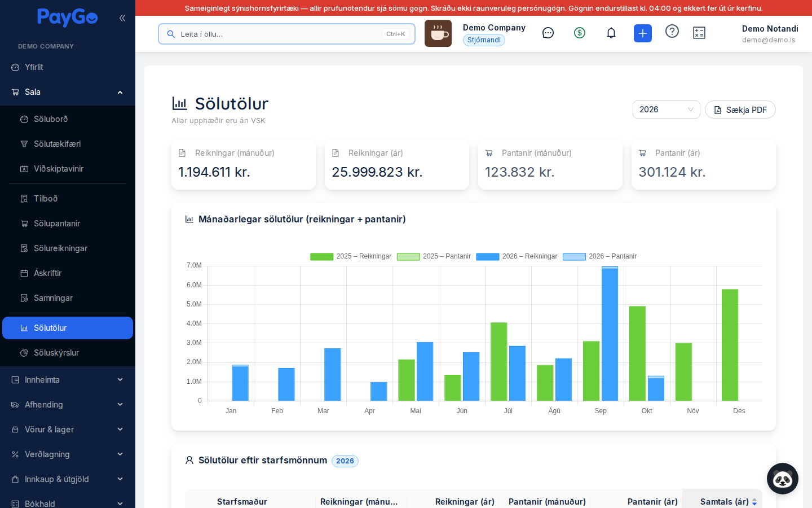Toggle 2025 – Reikningar legend series
The image size is (812, 508).
(x=351, y=256)
